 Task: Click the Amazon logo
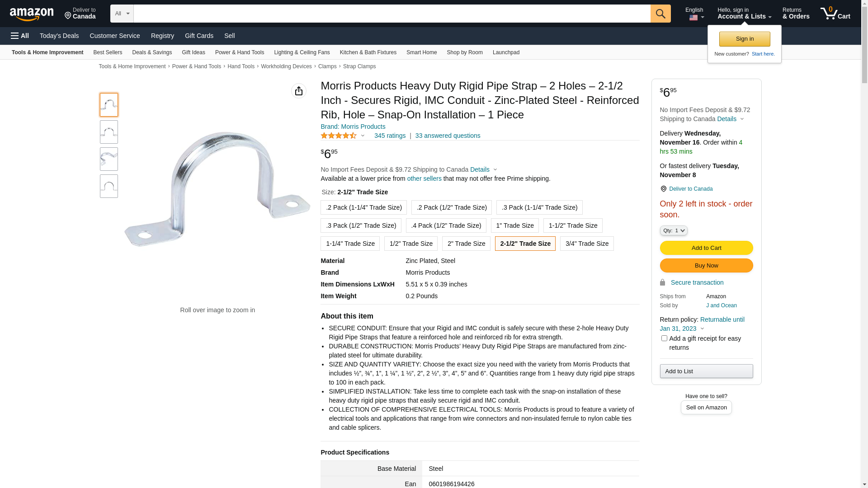tap(32, 14)
